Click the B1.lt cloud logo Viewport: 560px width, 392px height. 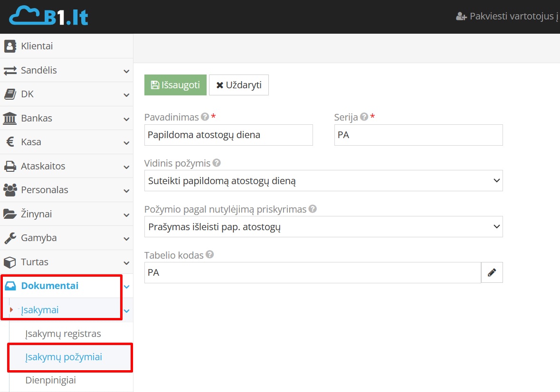pyautogui.click(x=48, y=17)
